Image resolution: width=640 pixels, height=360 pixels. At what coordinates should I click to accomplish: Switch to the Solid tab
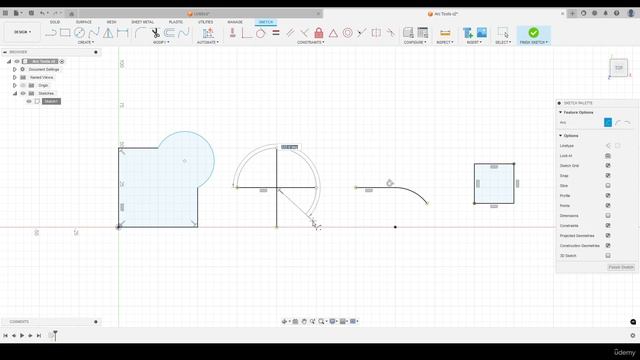point(55,22)
